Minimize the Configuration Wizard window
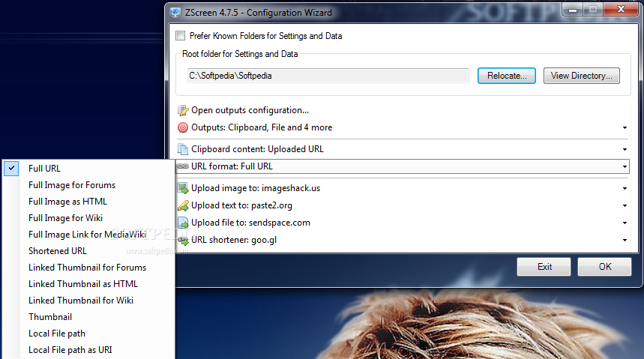 [x=573, y=10]
